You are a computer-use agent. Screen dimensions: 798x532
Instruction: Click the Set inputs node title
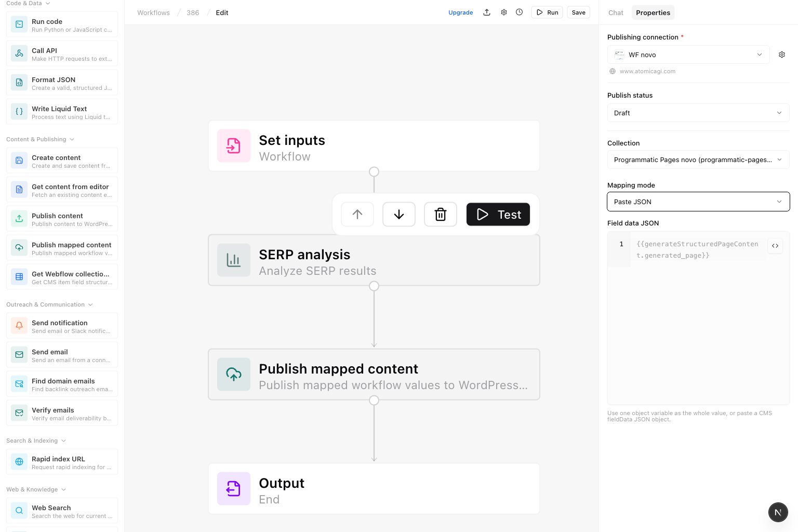pyautogui.click(x=292, y=140)
